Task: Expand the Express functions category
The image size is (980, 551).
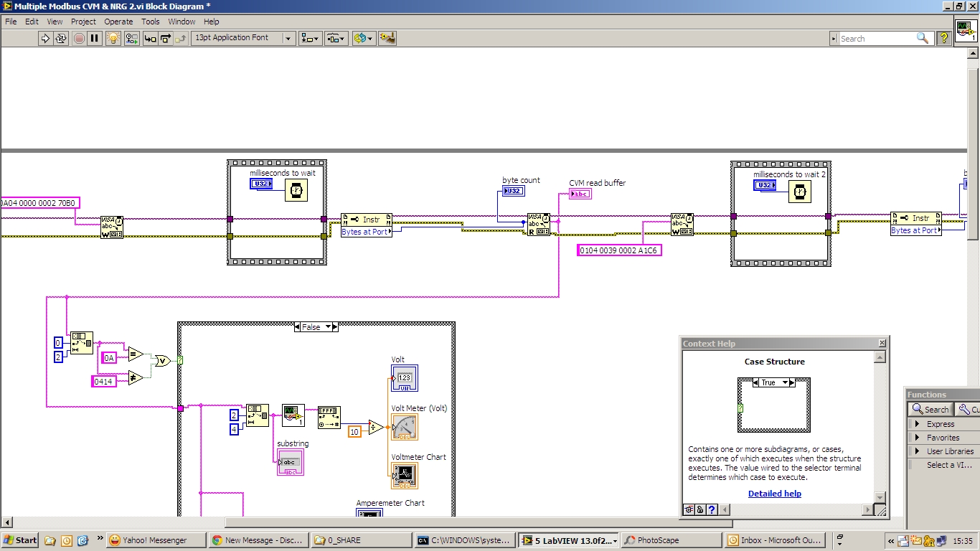Action: 917,424
